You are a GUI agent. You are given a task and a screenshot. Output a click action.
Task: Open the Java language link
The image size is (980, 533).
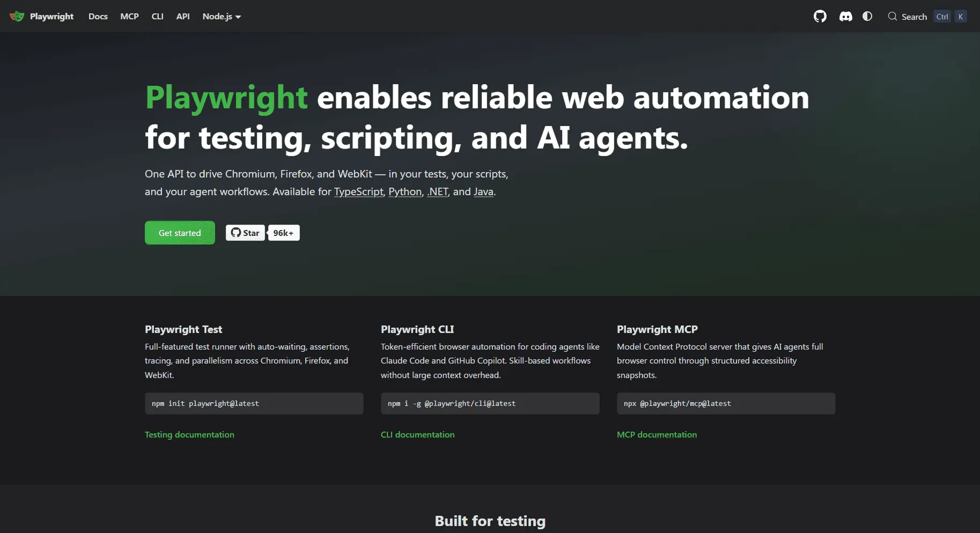pyautogui.click(x=483, y=191)
